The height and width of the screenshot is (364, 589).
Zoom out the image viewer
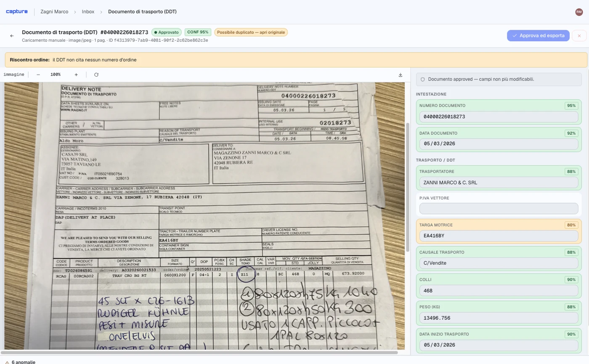[x=38, y=74]
